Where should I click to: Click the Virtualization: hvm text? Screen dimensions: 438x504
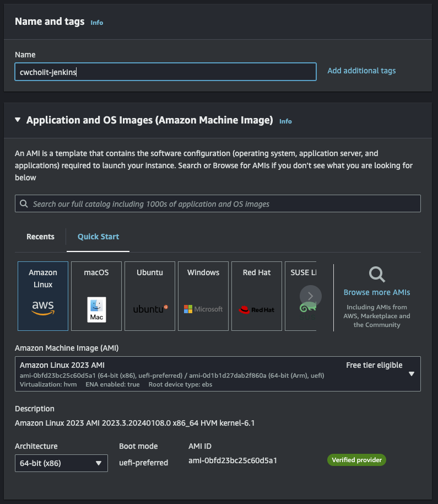click(48, 384)
